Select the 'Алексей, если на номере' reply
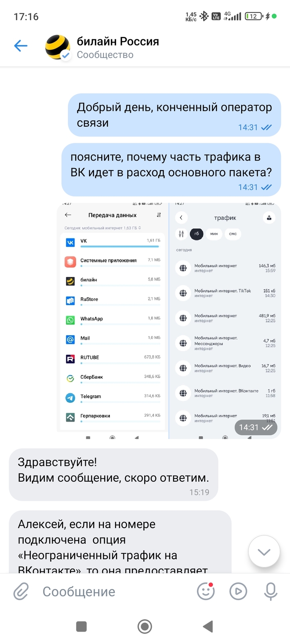 pyautogui.click(x=120, y=542)
